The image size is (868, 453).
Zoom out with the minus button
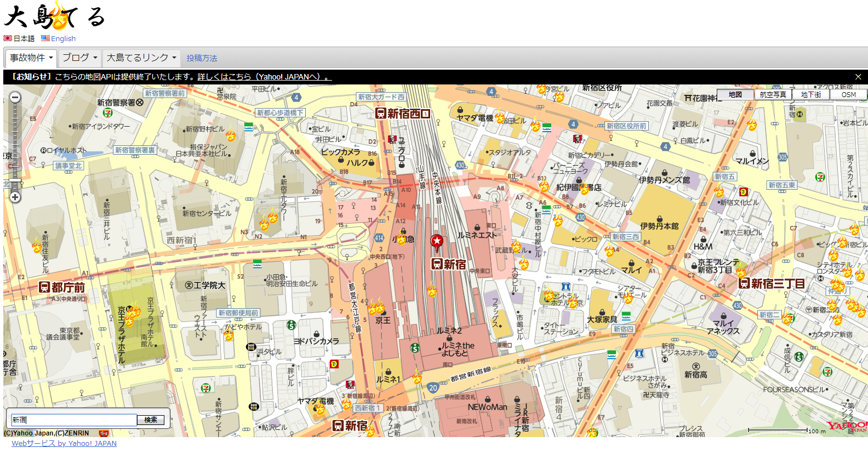[15, 98]
